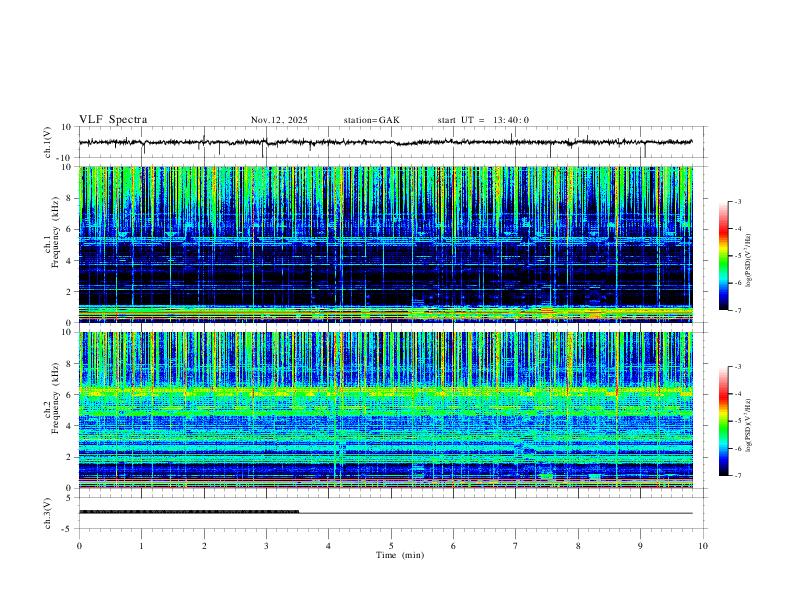Click time axis tick label "1"
792x612 pixels.
[141, 546]
